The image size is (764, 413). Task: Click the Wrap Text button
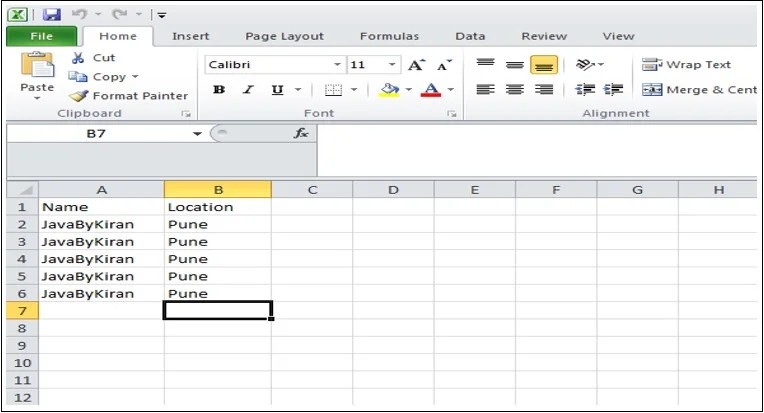pos(686,65)
